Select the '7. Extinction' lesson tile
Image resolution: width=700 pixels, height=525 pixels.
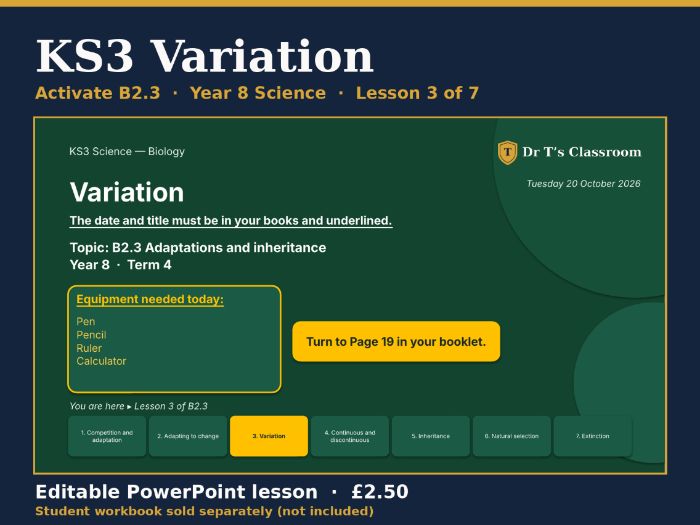pyautogui.click(x=592, y=436)
